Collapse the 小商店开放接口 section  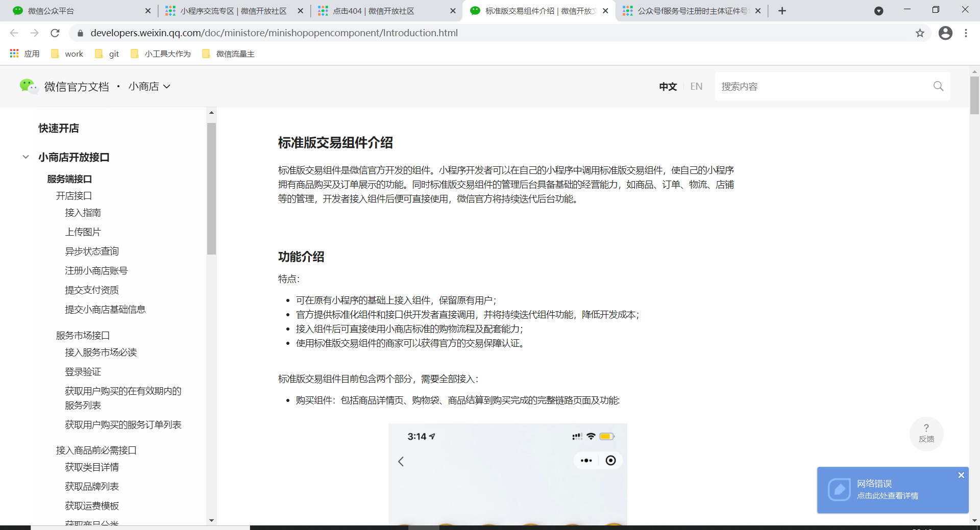coord(26,157)
